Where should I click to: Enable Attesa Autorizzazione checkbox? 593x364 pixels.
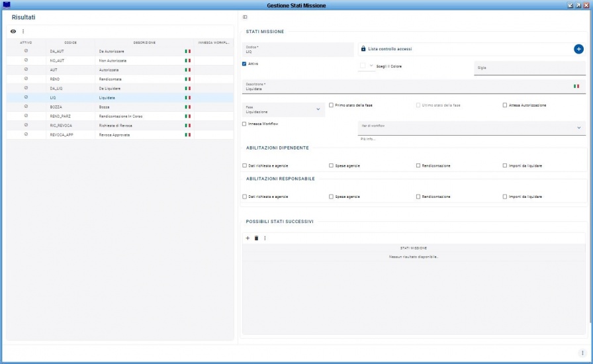click(505, 105)
